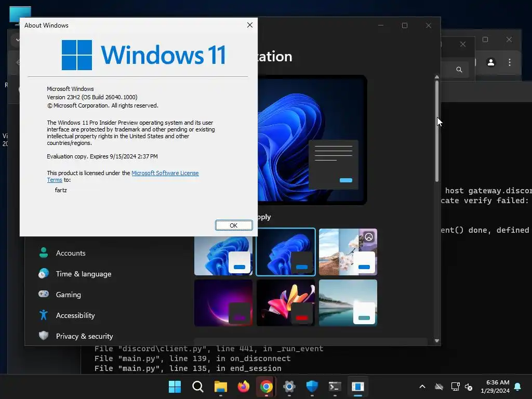This screenshot has height=399, width=532.
Task: Maximize the Settings window
Action: (404, 25)
